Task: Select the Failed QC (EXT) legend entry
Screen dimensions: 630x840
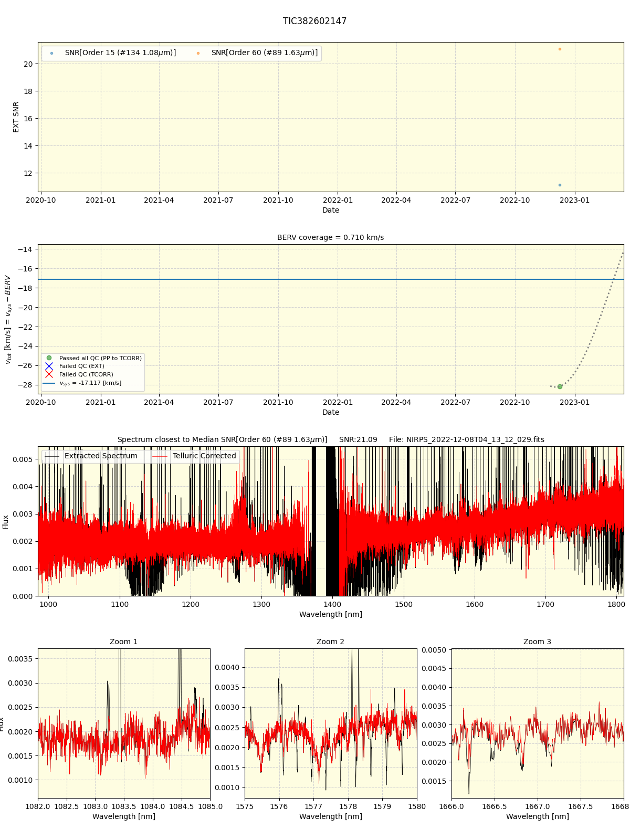Action: point(75,366)
